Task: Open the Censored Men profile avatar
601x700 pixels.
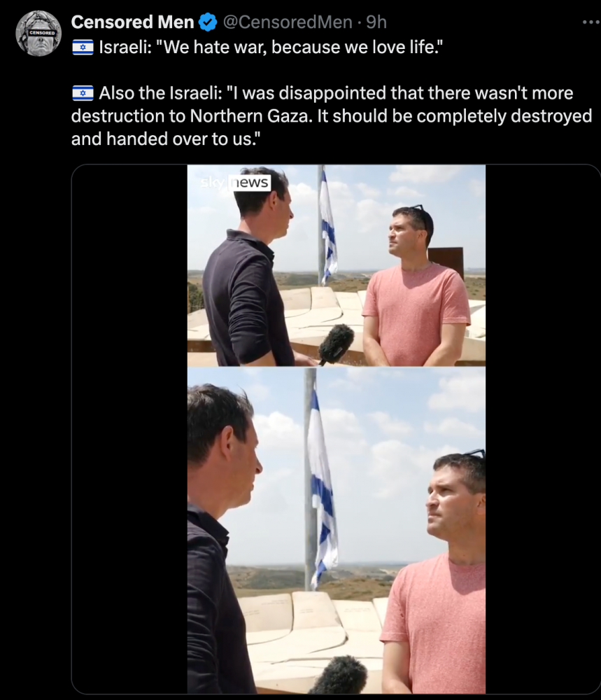Action: tap(38, 34)
